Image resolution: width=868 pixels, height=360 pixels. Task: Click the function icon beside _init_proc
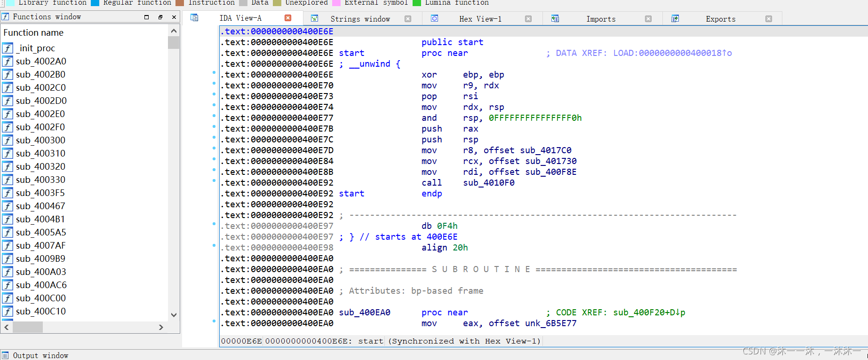point(8,48)
